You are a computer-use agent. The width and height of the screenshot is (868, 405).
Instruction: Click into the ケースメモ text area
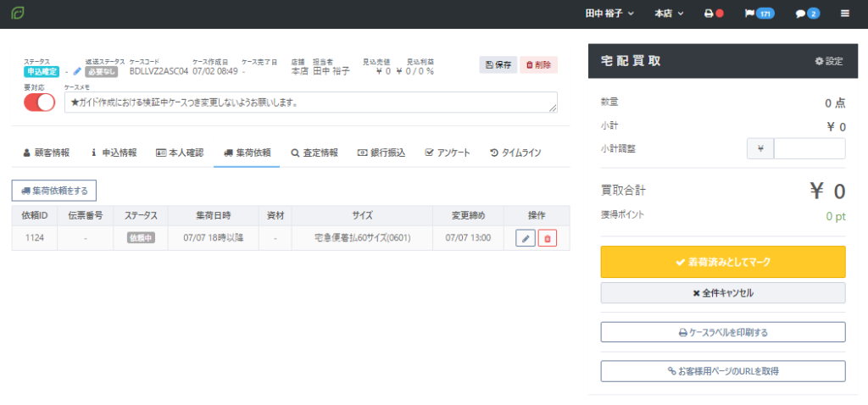(x=310, y=103)
